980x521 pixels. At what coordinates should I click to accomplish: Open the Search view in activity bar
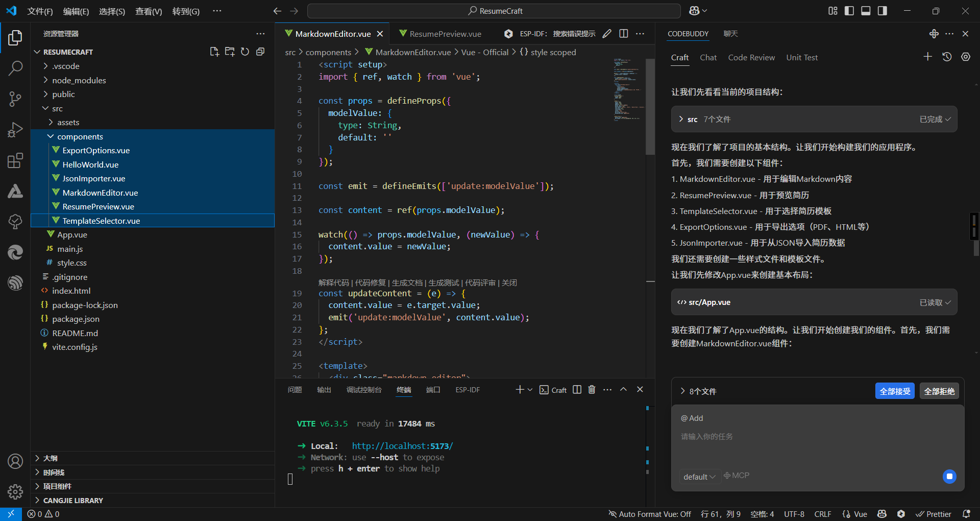(x=15, y=68)
